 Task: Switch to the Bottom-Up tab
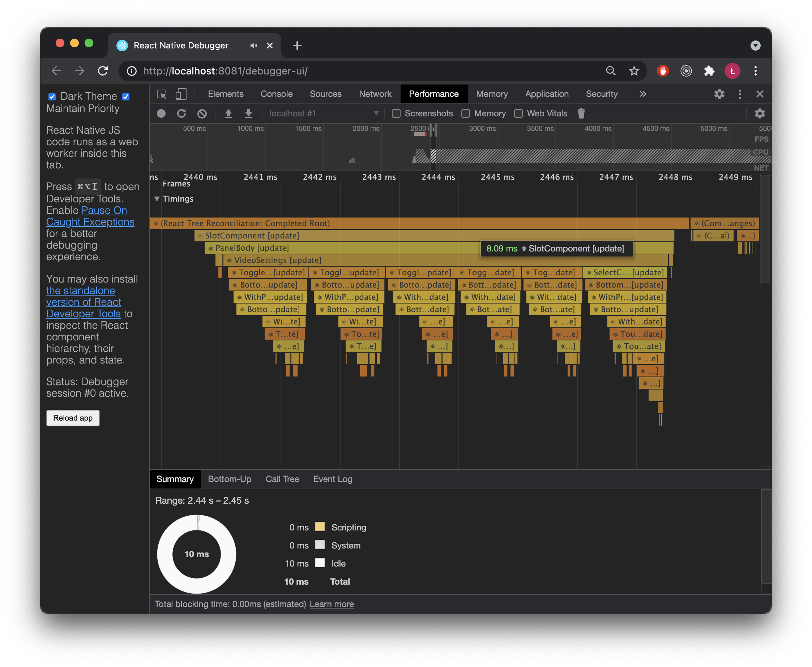click(x=230, y=479)
